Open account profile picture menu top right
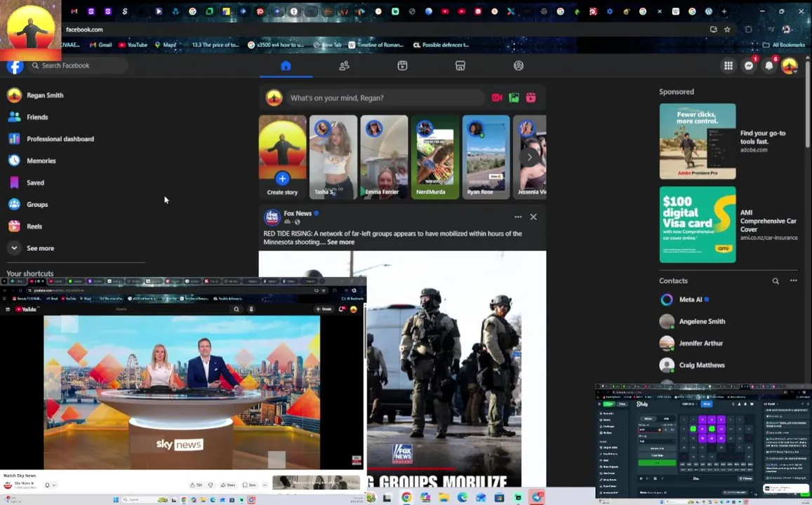Image resolution: width=812 pixels, height=505 pixels. tap(790, 66)
